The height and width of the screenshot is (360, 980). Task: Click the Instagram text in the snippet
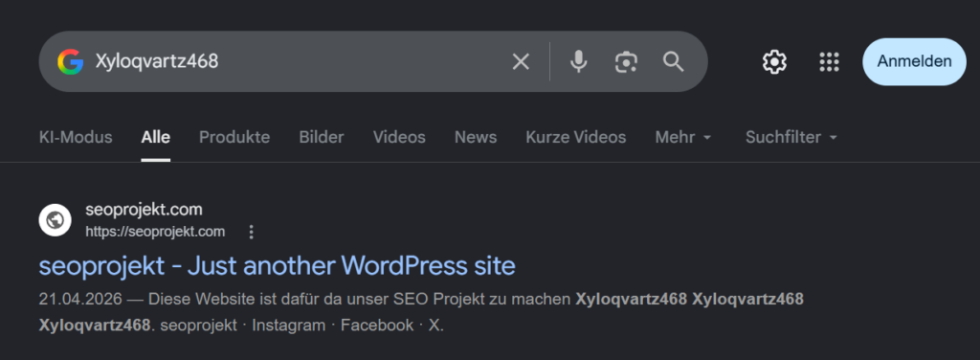point(289,326)
